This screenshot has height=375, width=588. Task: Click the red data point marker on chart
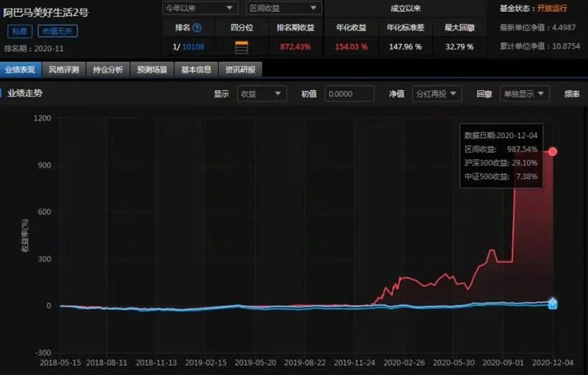(x=553, y=152)
